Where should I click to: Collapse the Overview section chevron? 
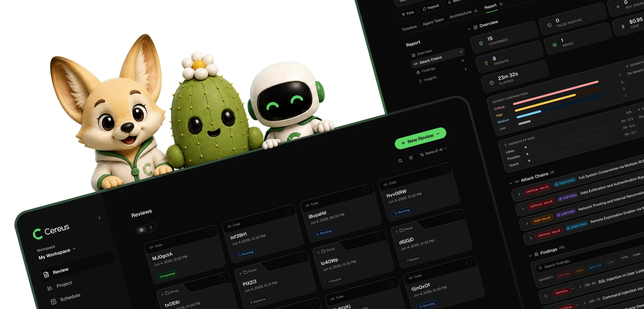point(469,29)
